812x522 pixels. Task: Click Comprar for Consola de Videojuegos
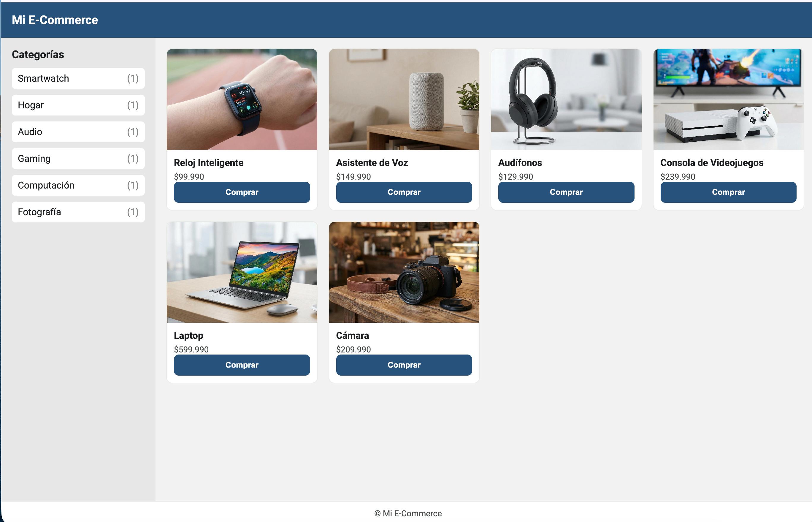728,192
